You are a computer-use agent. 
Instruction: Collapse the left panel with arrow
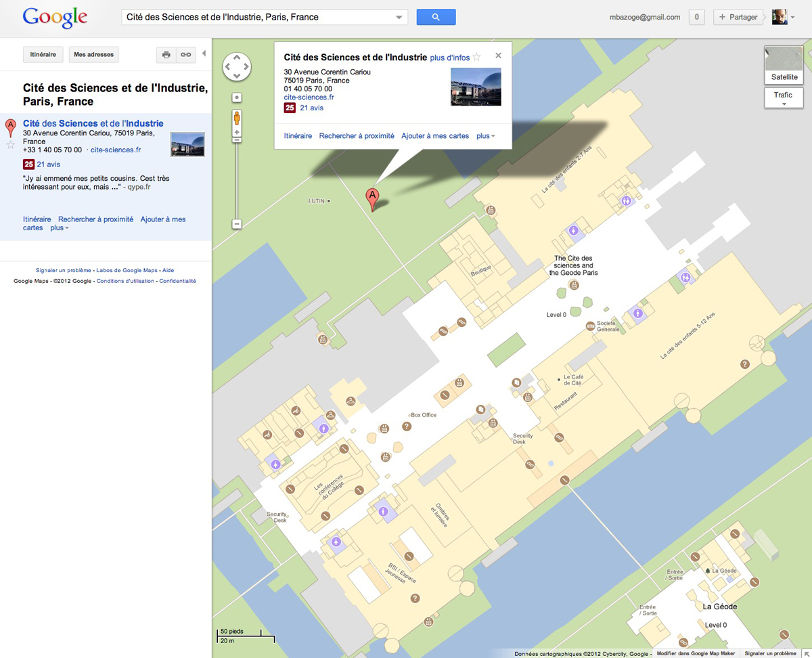204,53
